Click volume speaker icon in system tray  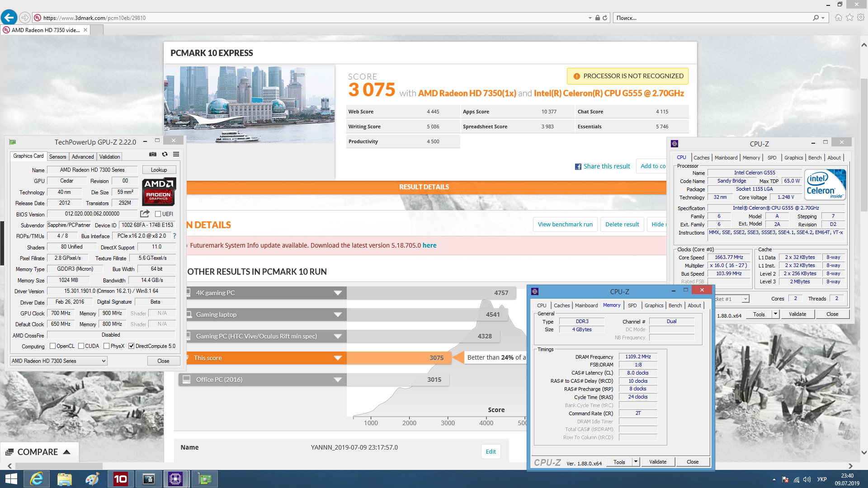pos(807,479)
